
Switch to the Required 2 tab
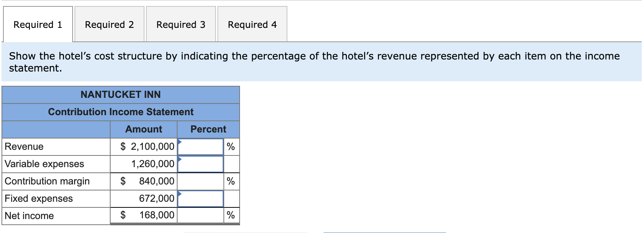coord(109,24)
